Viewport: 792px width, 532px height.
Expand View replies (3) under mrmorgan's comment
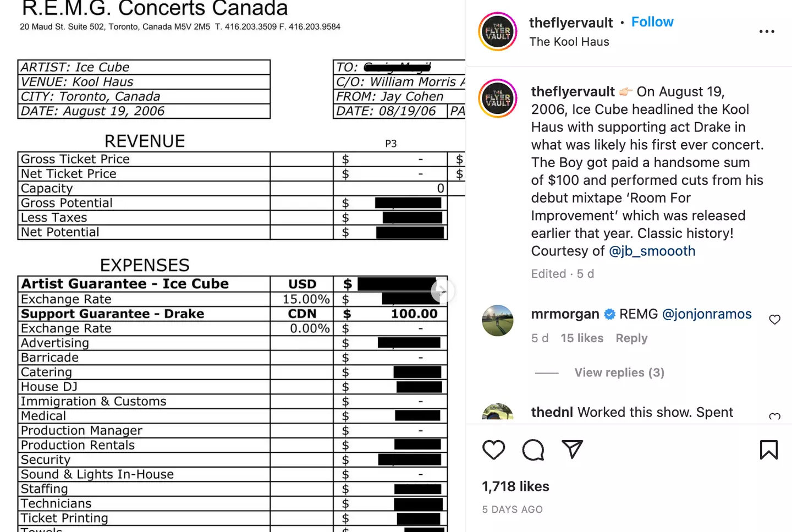tap(619, 372)
